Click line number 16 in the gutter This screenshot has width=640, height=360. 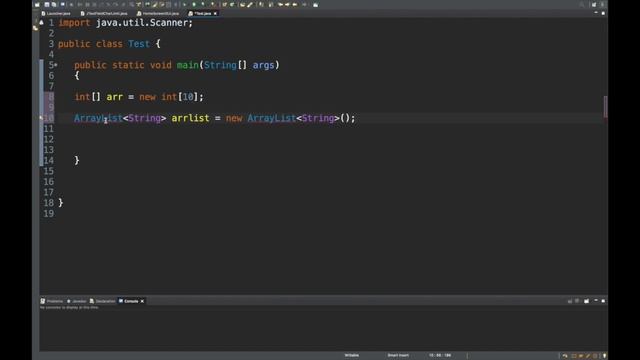(x=49, y=182)
